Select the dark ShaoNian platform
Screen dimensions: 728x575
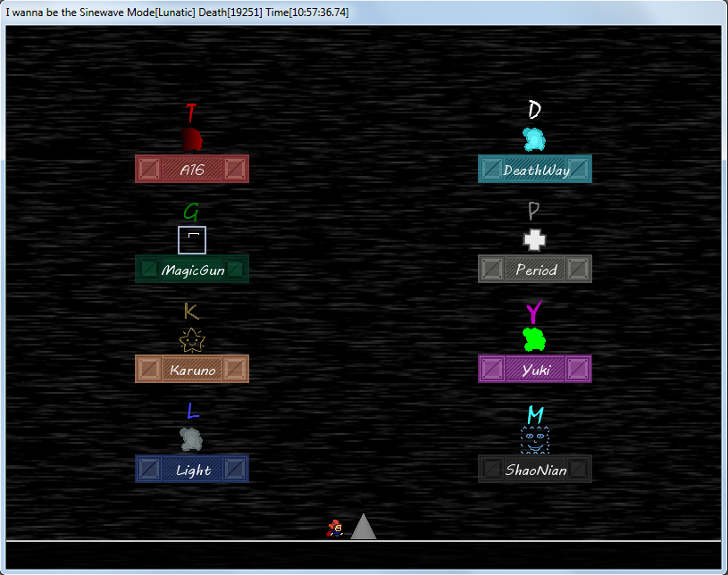click(x=535, y=469)
